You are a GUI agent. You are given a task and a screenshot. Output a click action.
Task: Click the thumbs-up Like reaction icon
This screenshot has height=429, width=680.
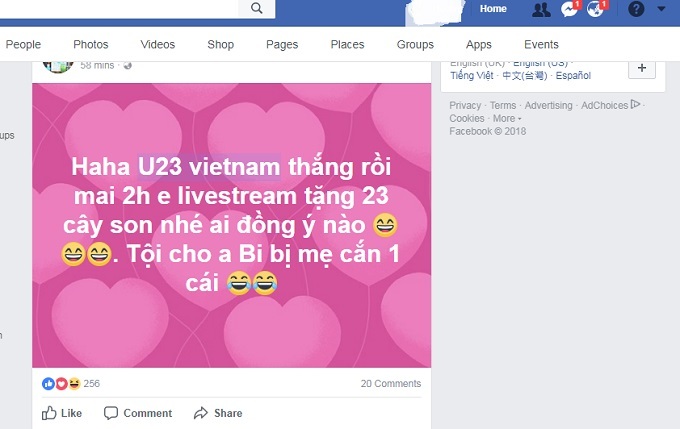click(x=48, y=383)
